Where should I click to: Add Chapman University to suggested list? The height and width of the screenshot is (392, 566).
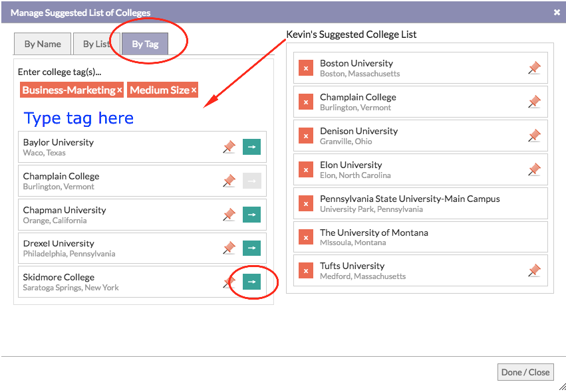coord(251,215)
